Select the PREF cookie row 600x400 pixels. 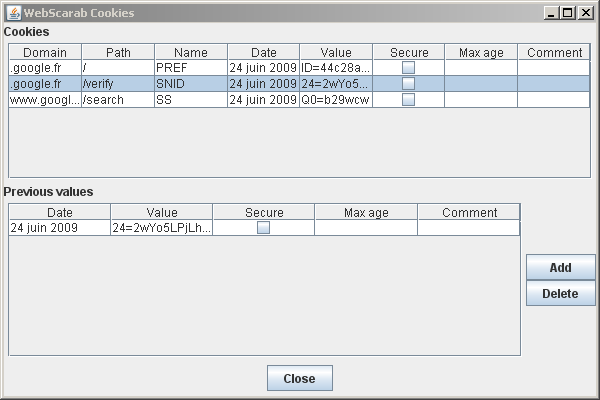(190, 68)
